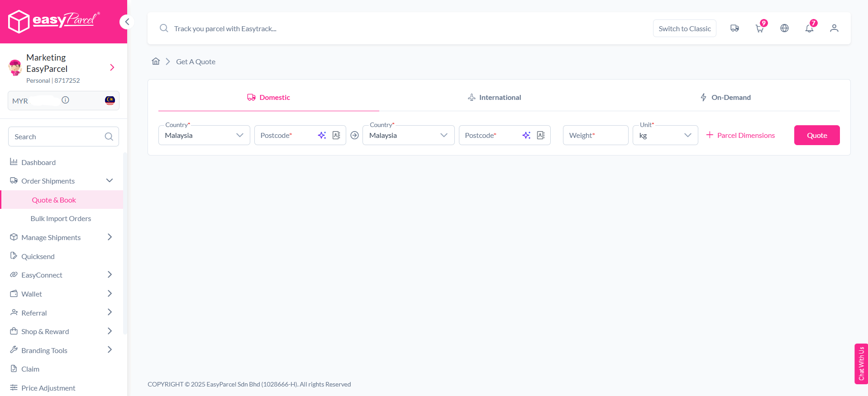Open sender postcode address book icon
The width and height of the screenshot is (868, 396).
pos(336,135)
